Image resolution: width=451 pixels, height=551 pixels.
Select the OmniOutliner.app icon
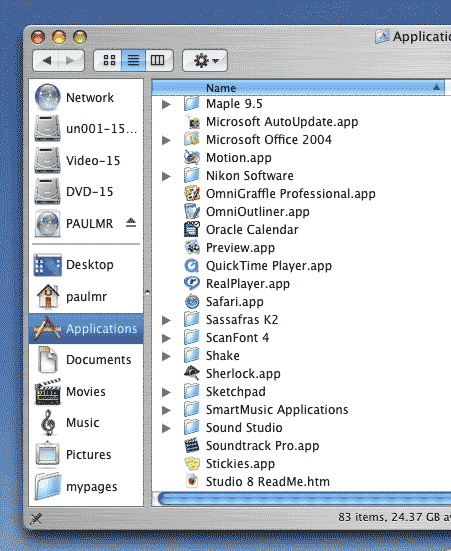[192, 212]
